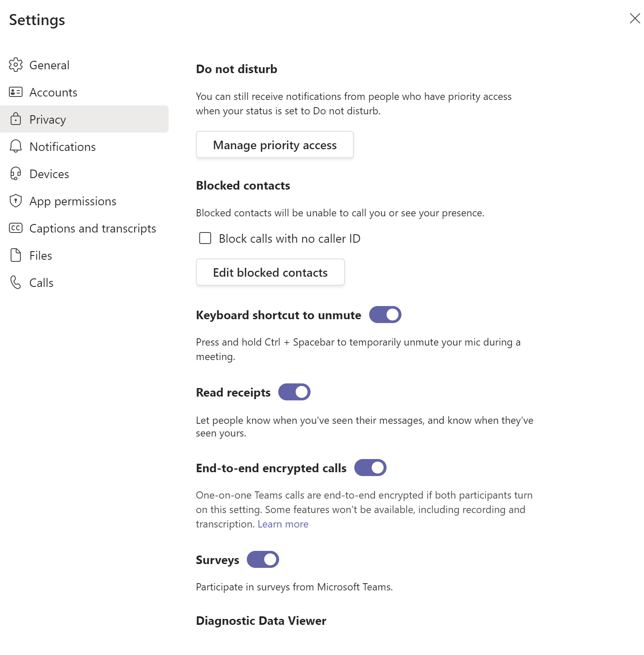Disable the Read receipts toggle
The width and height of the screenshot is (644, 655).
click(x=294, y=392)
